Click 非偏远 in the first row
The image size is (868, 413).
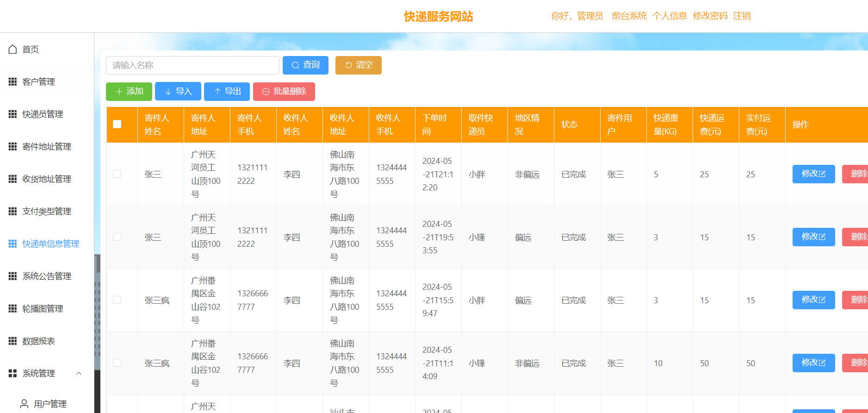(527, 174)
